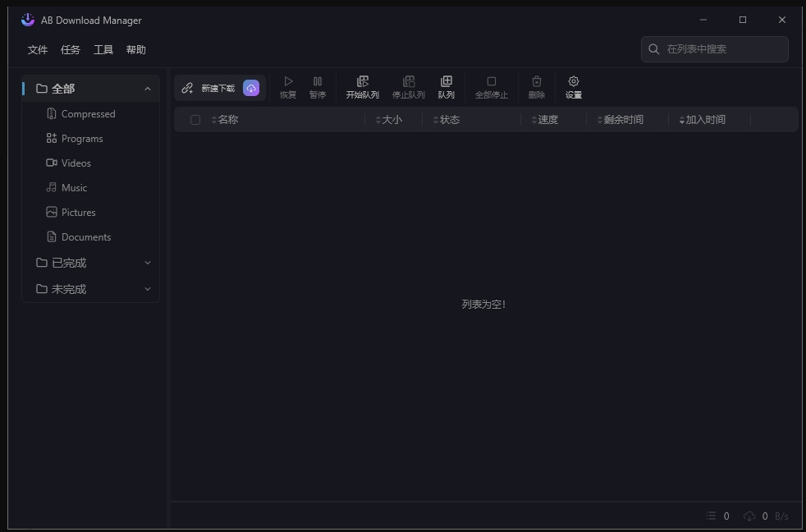This screenshot has width=806, height=532.
Task: Collapse the 全部 category chevron
Action: (148, 89)
